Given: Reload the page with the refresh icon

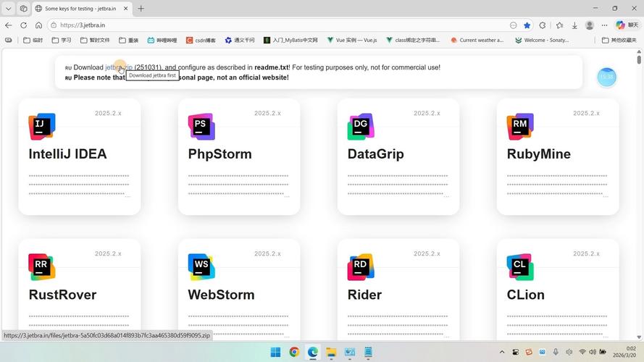Looking at the screenshot, I should [x=24, y=25].
